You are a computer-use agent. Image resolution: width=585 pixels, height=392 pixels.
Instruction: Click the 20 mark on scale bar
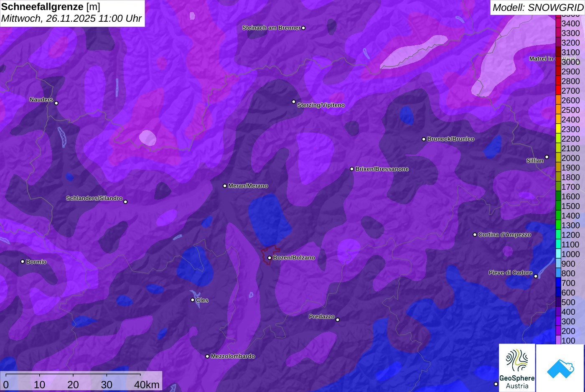coord(73,384)
